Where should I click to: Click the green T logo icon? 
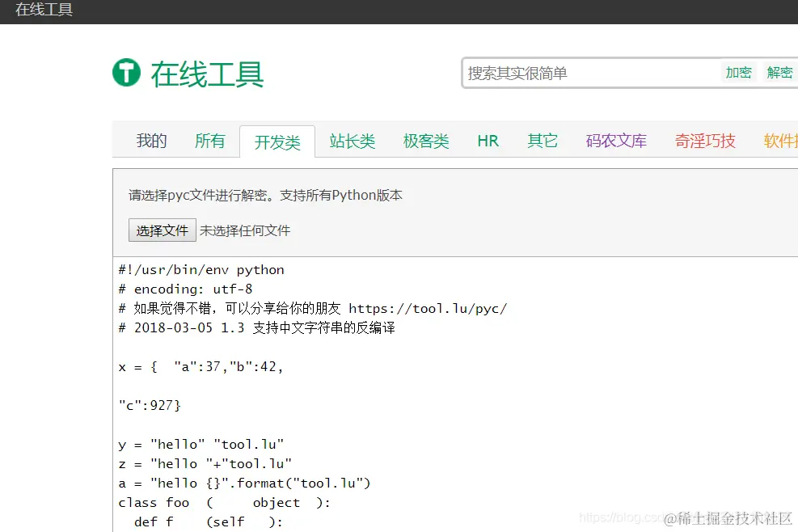click(x=127, y=72)
